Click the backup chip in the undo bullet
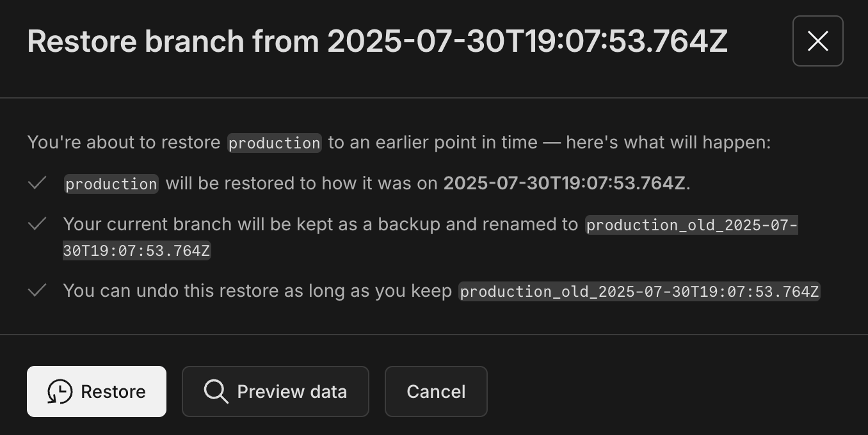This screenshot has height=435, width=868. point(639,291)
